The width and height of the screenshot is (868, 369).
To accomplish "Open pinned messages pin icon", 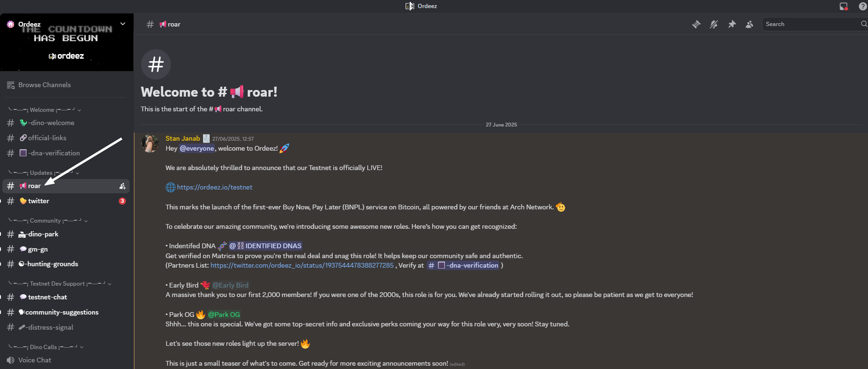I will (732, 24).
